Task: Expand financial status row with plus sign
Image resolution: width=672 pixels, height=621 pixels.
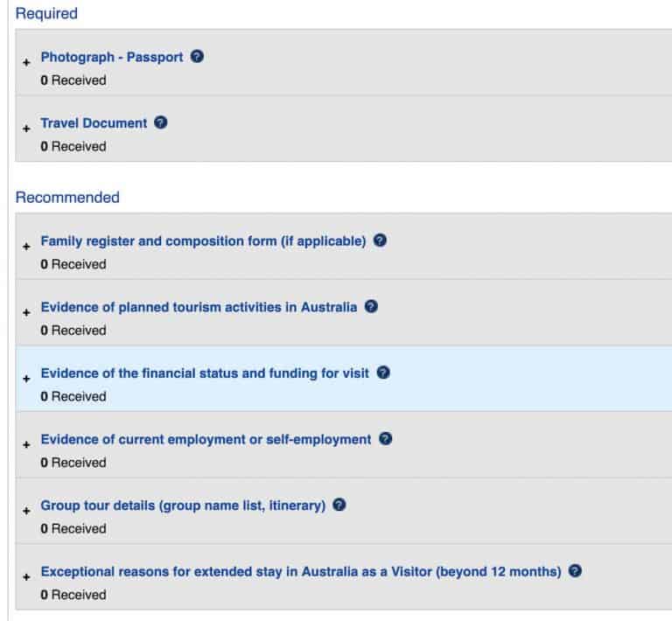Action: [x=26, y=379]
